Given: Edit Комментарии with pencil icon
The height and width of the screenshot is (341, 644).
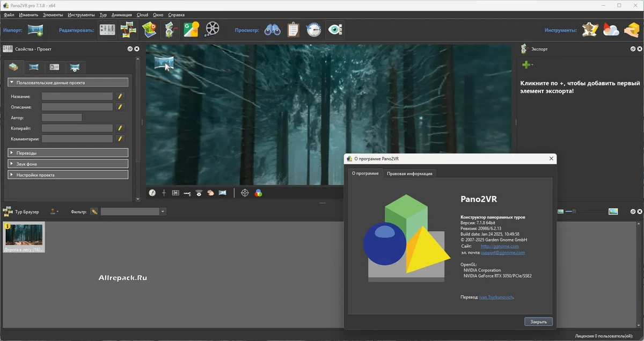Looking at the screenshot, I should tap(120, 139).
